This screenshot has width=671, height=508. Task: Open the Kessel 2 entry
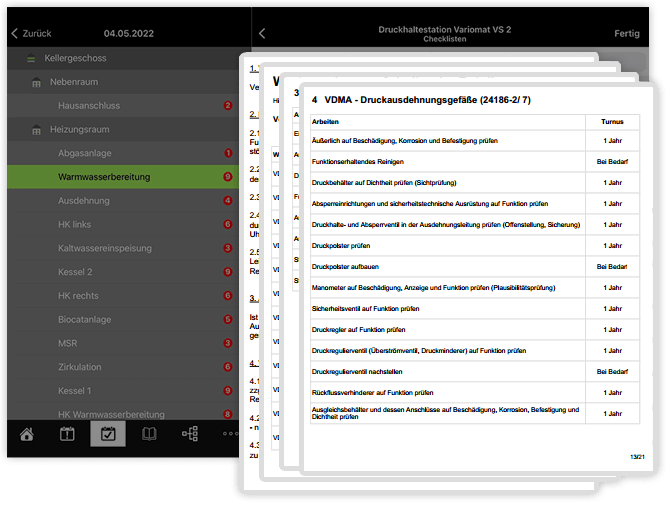pos(123,272)
